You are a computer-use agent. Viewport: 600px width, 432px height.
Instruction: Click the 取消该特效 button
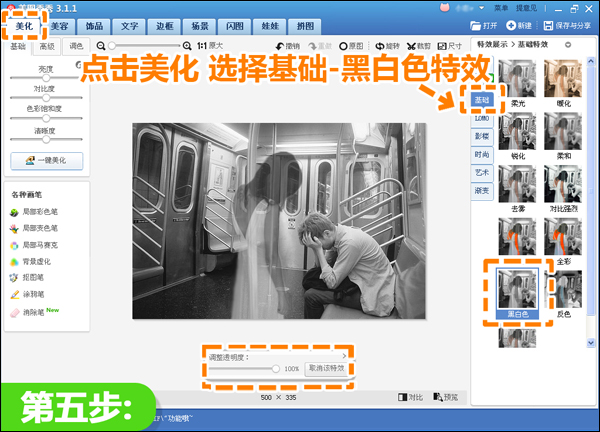coord(326,368)
